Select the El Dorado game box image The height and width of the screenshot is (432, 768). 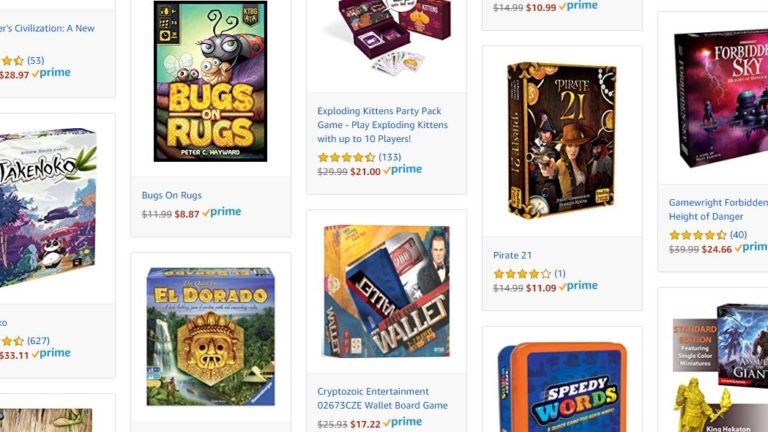click(x=211, y=337)
